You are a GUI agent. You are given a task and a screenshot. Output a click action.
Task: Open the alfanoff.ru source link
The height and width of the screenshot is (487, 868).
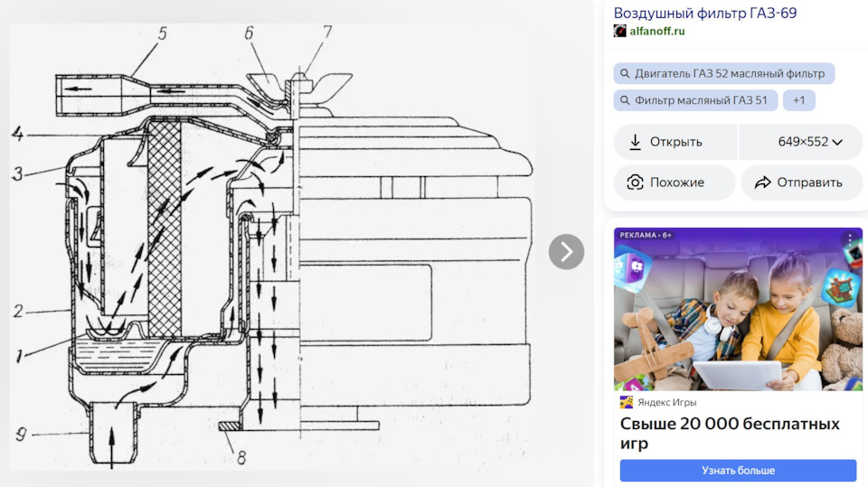tap(656, 31)
